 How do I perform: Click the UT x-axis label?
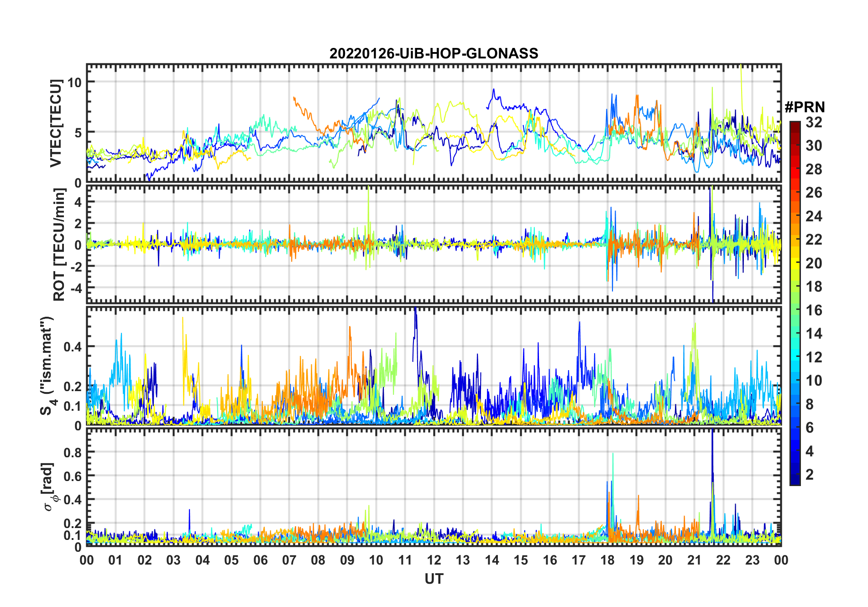[x=434, y=579]
